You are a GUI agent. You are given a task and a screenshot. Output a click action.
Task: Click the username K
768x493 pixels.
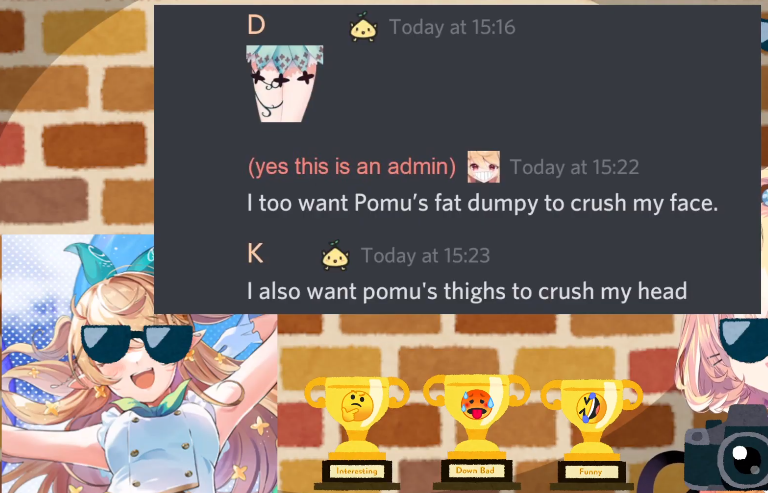click(255, 254)
